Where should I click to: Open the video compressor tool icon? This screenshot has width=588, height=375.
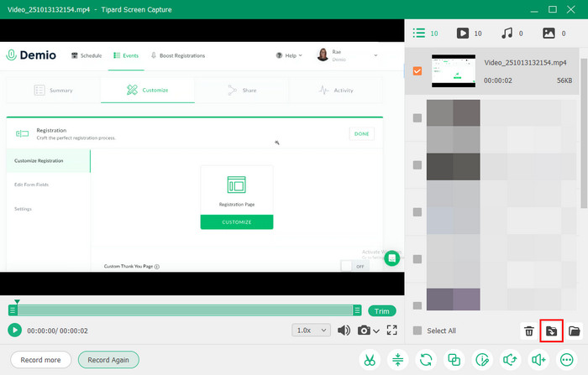[398, 360]
